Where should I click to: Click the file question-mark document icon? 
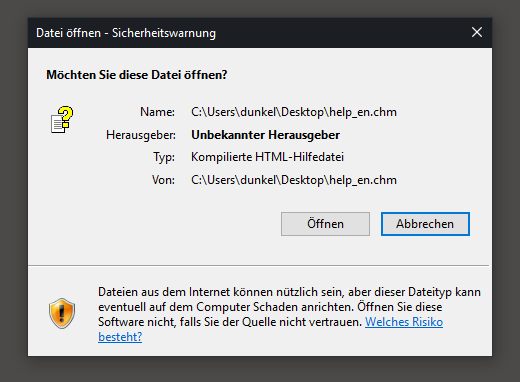pyautogui.click(x=62, y=120)
